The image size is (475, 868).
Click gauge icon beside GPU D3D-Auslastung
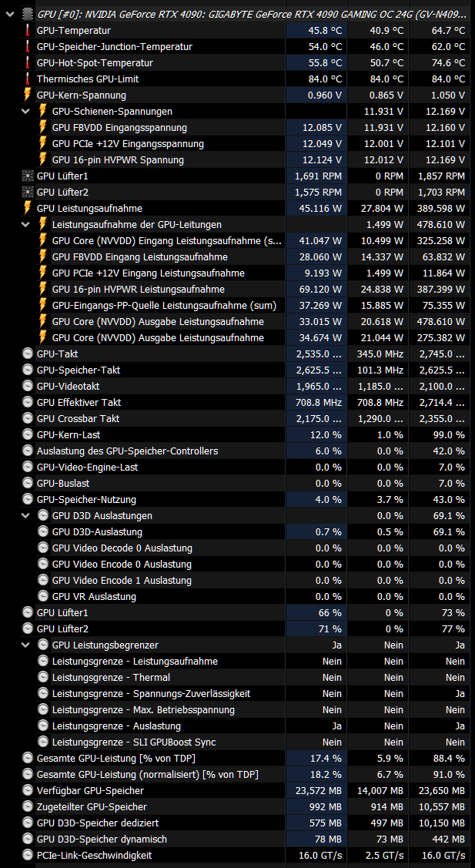[x=42, y=531]
